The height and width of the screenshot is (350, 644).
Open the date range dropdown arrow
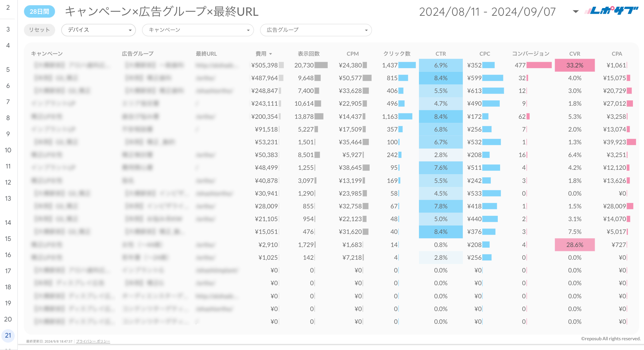pos(576,12)
